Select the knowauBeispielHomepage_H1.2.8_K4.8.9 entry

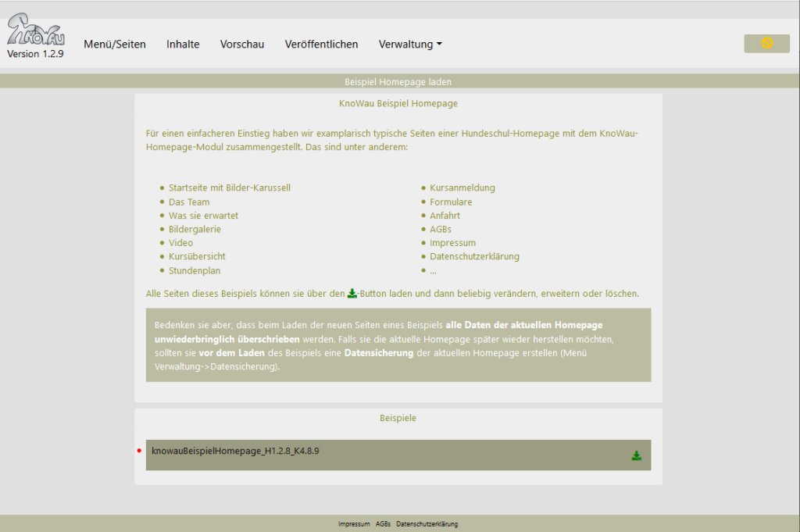235,451
